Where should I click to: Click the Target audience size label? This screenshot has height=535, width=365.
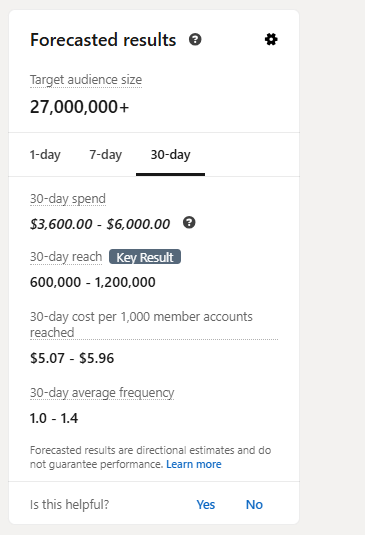(x=86, y=80)
